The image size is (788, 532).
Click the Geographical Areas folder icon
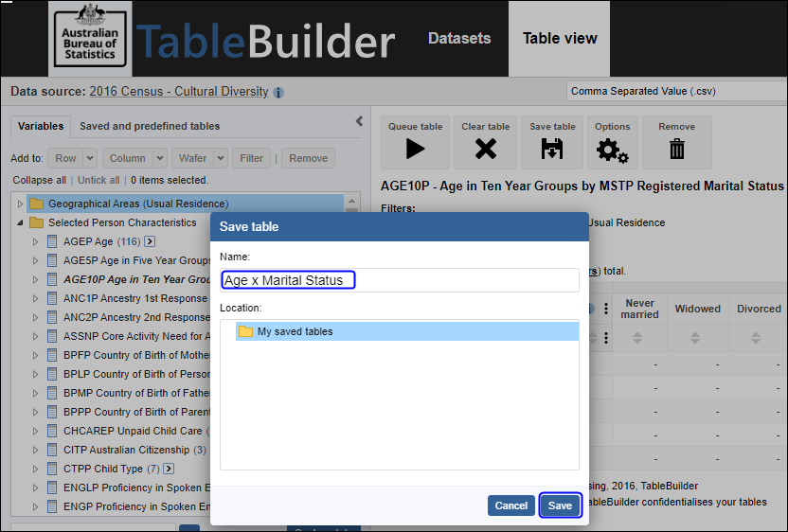[x=36, y=204]
